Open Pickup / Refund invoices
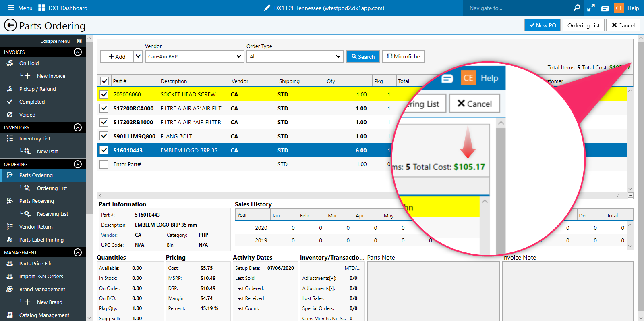This screenshot has height=321, width=644. coord(37,89)
